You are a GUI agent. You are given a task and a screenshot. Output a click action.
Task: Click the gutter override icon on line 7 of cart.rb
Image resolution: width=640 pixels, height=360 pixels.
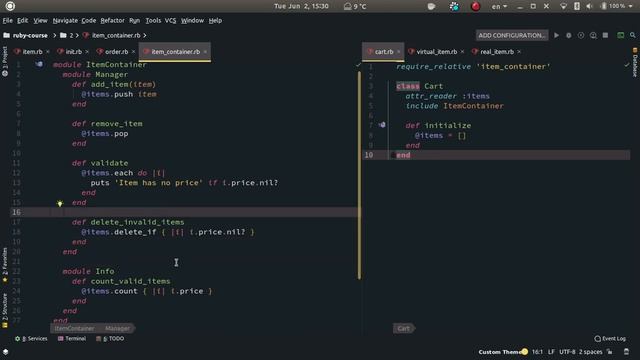tap(382, 125)
